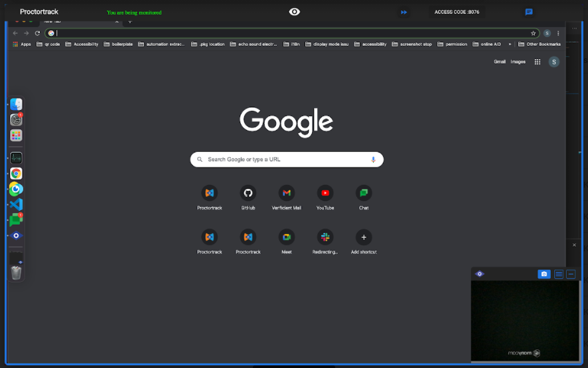Open the Verificient Mail shortcut

(x=287, y=198)
